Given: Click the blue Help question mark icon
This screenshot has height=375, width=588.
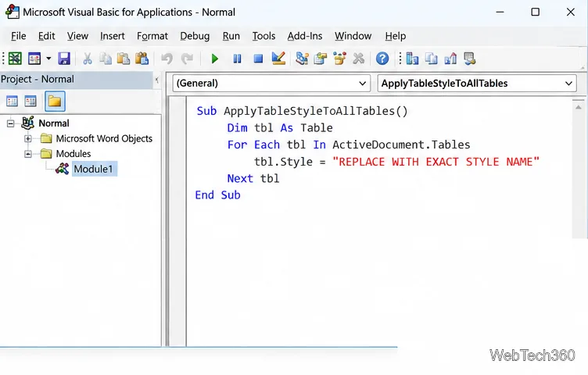Looking at the screenshot, I should tap(382, 59).
